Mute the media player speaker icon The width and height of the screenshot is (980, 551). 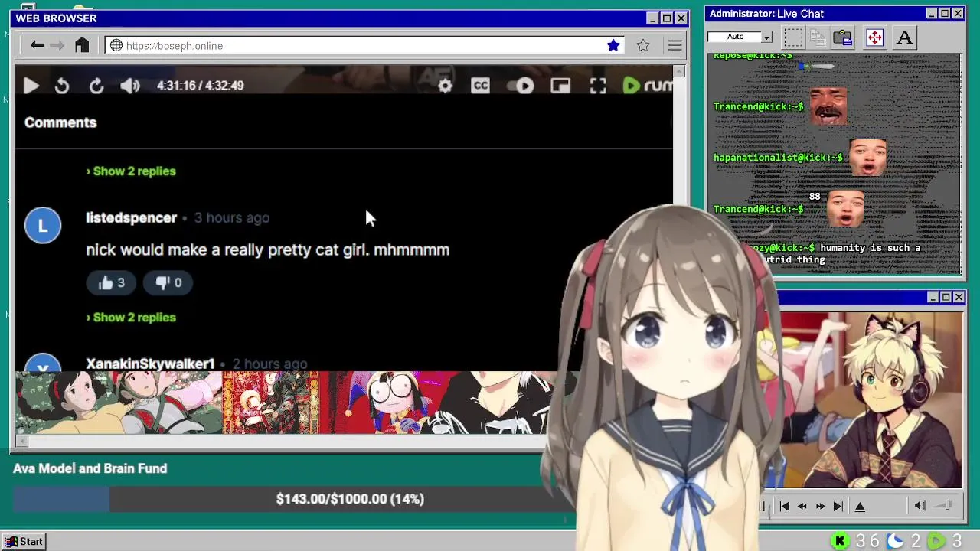[x=920, y=506]
